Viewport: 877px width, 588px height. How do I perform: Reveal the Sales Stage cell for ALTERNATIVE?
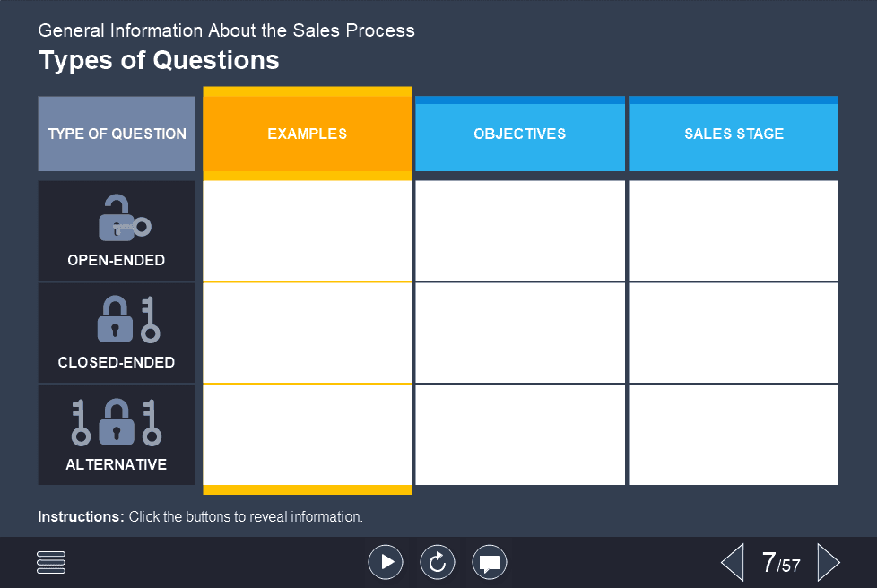[733, 435]
